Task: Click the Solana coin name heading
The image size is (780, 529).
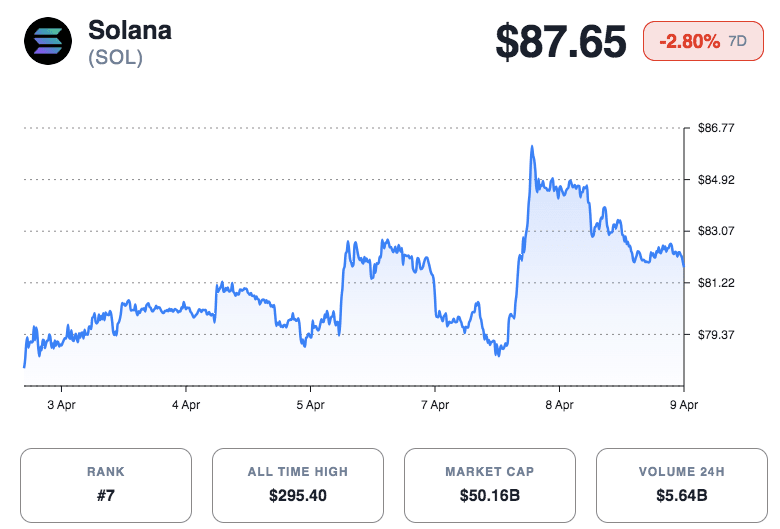Action: [130, 30]
